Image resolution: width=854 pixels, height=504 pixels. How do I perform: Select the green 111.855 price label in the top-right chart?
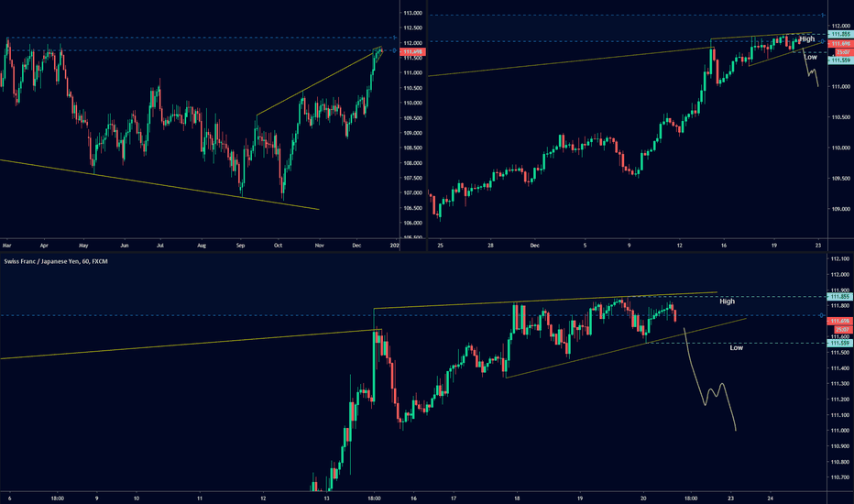click(x=840, y=34)
